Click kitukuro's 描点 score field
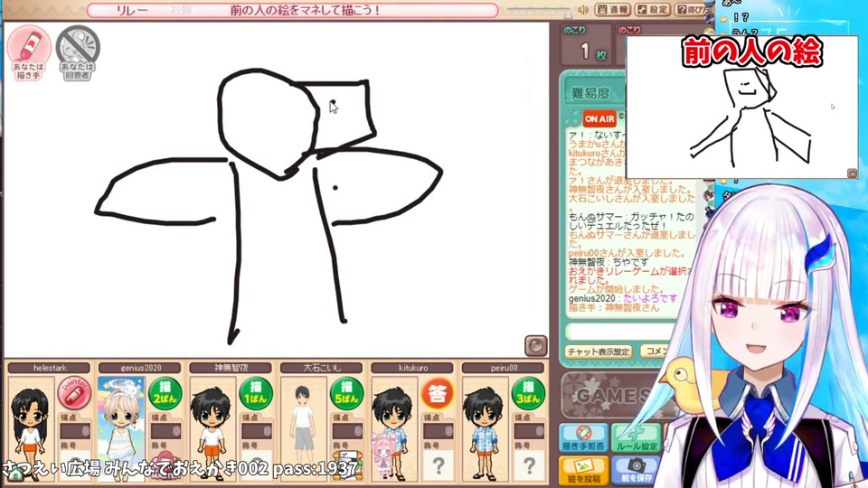868x488 pixels. point(438,430)
